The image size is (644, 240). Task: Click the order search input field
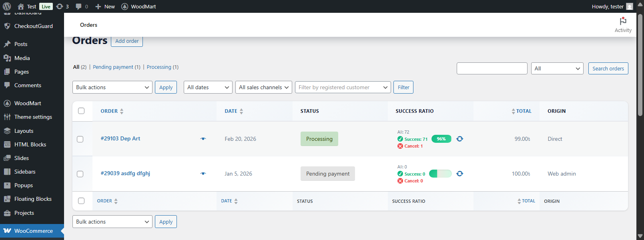(492, 68)
